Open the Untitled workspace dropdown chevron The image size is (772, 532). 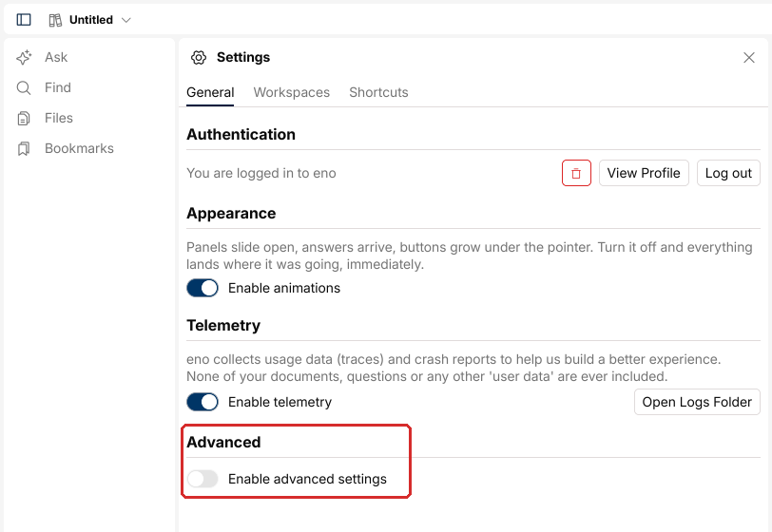pyautogui.click(x=126, y=20)
